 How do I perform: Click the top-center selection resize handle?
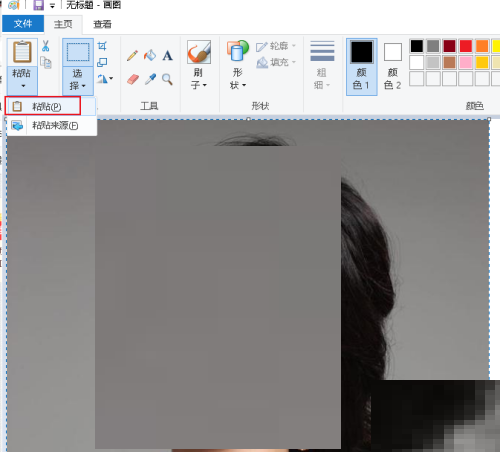pyautogui.click(x=248, y=119)
